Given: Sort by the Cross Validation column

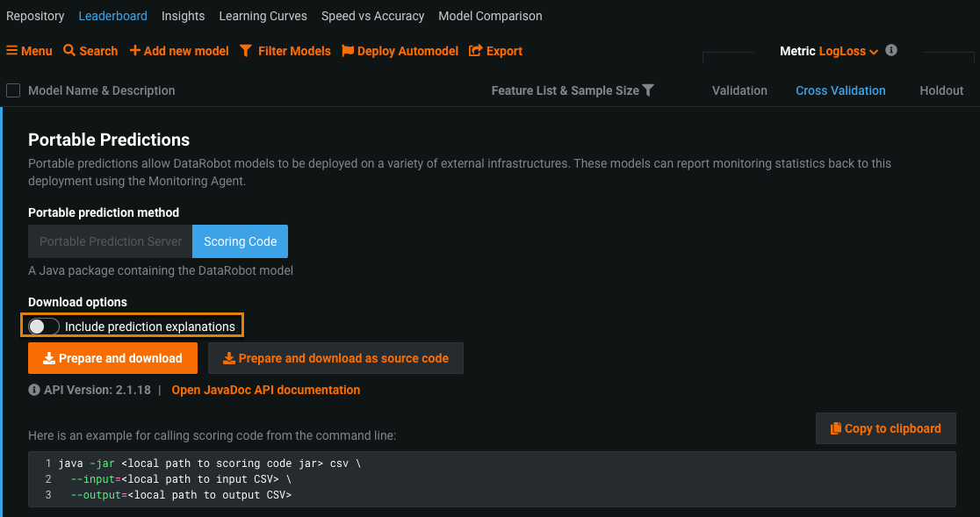Looking at the screenshot, I should 840,90.
